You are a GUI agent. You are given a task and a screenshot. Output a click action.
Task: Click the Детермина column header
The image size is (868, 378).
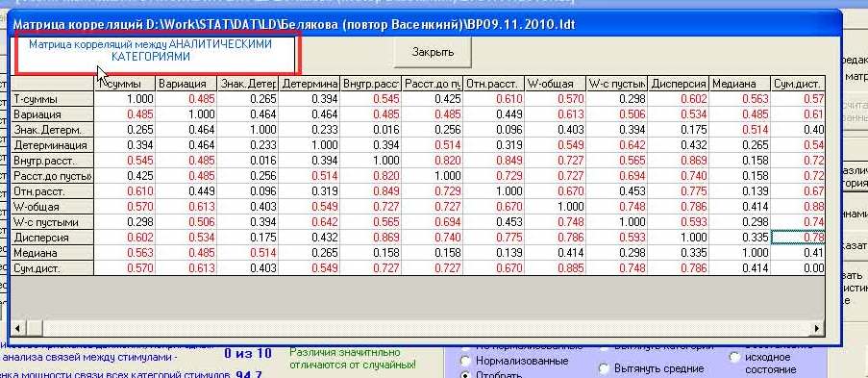[x=309, y=84]
